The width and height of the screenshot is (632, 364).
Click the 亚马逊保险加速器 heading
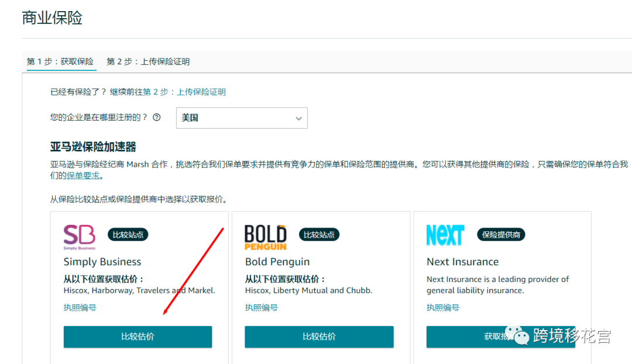tap(93, 147)
